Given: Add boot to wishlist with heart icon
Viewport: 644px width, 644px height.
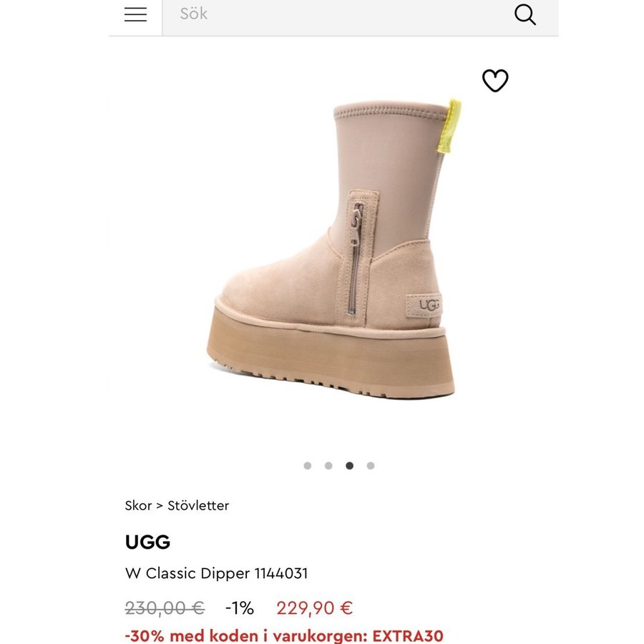Looking at the screenshot, I should [495, 80].
